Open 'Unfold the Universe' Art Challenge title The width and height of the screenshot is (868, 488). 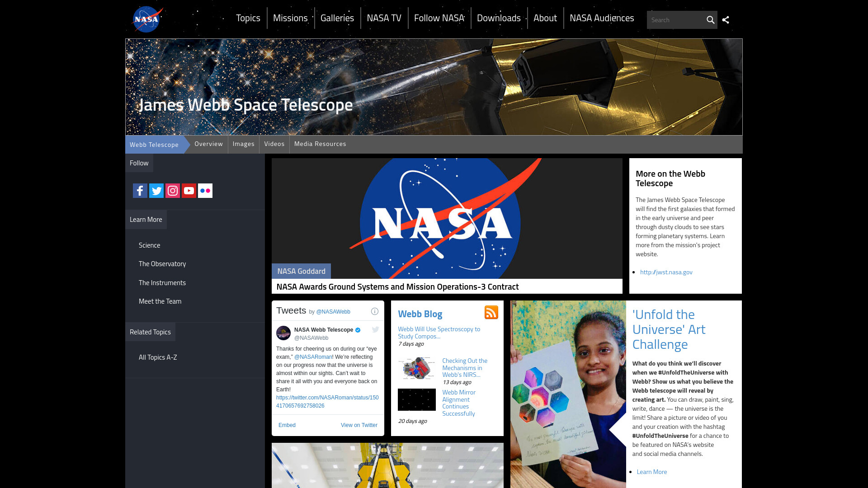[669, 329]
